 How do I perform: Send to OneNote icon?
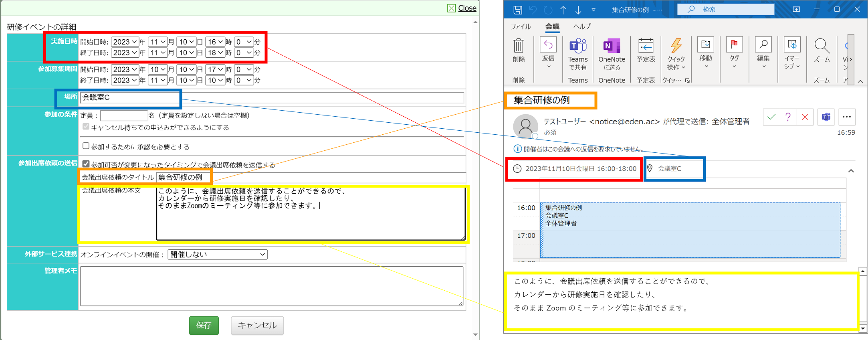point(612,46)
